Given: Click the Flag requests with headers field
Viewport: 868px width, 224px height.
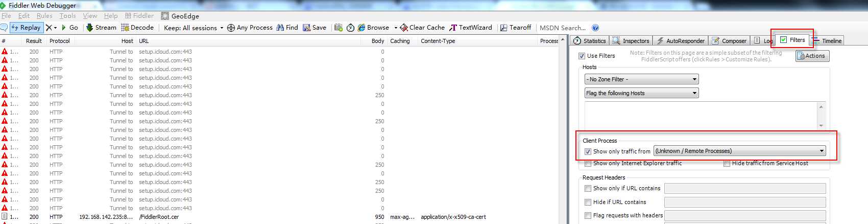Looking at the screenshot, I should tap(745, 215).
